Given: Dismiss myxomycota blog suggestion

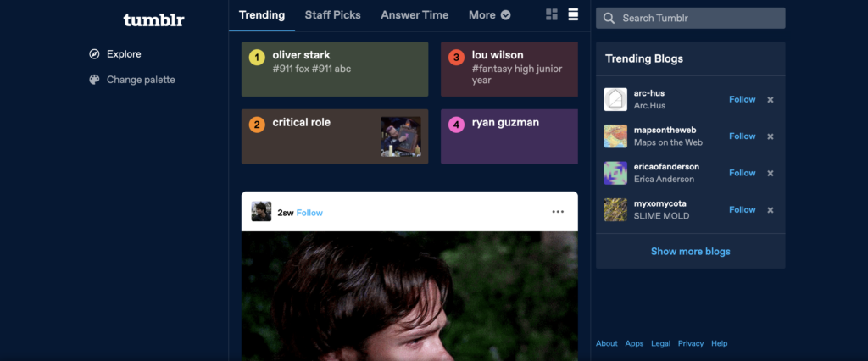Looking at the screenshot, I should (770, 210).
